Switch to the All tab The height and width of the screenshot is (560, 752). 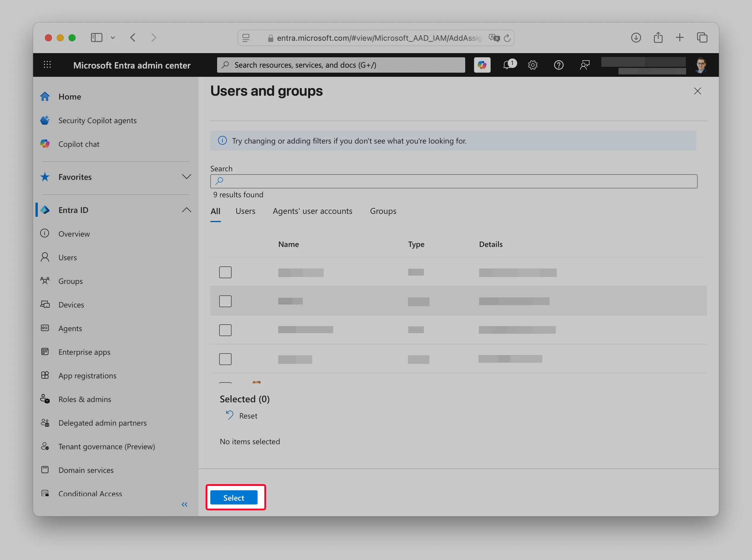tap(216, 211)
